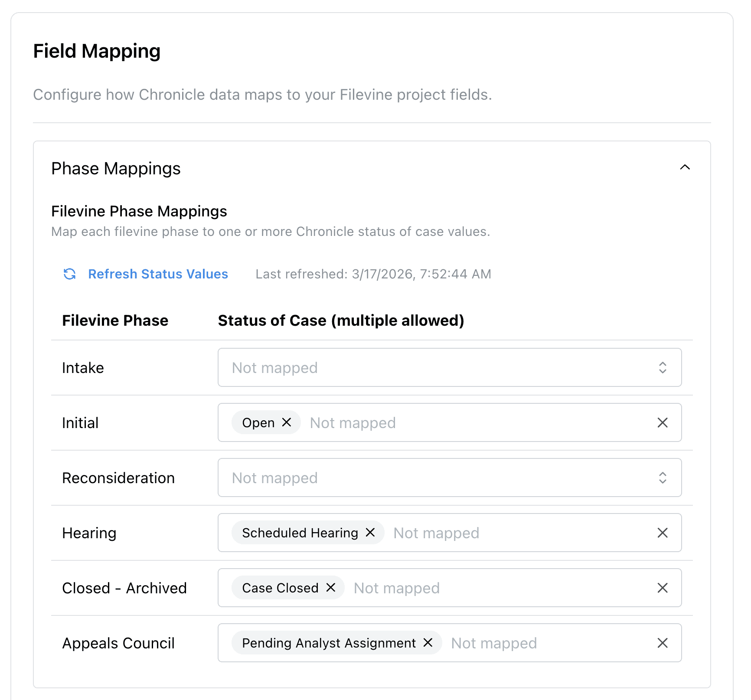Remove the Open status chip from Initial

(286, 422)
